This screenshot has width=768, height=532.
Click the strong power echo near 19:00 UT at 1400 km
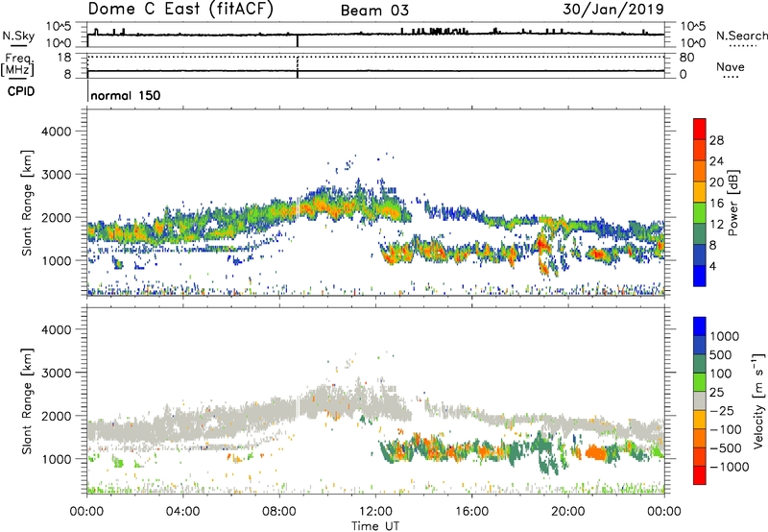point(541,243)
